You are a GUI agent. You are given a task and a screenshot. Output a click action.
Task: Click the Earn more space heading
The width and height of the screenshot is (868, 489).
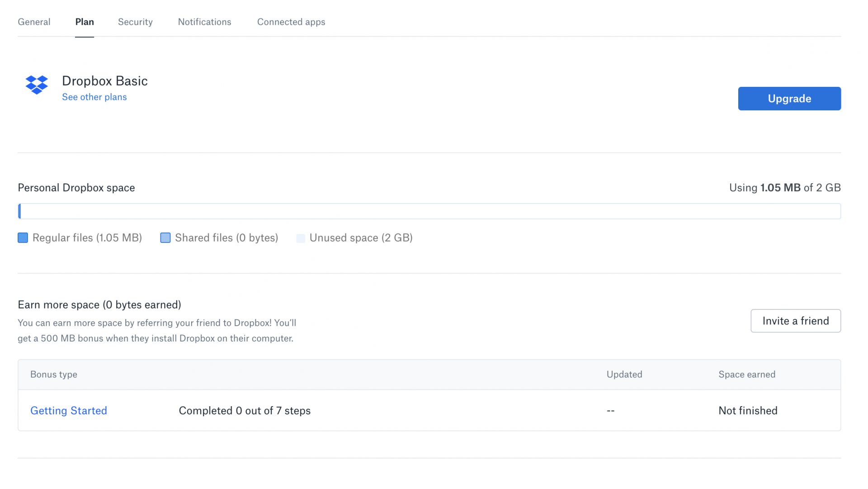pyautogui.click(x=99, y=304)
